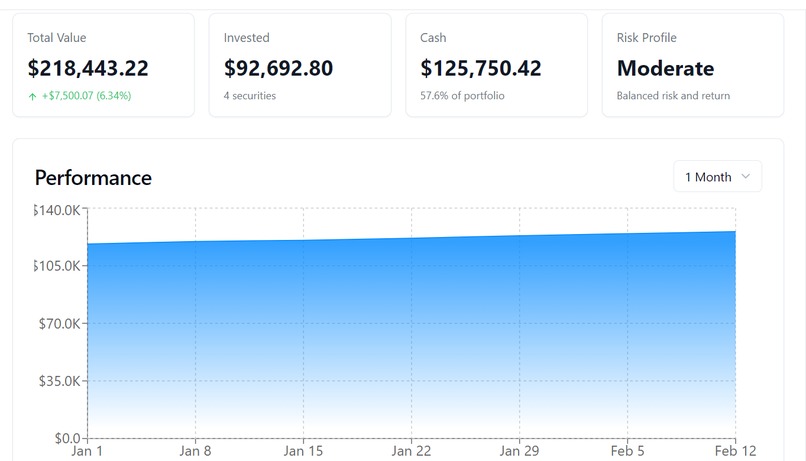
Task: Click the Moderate risk level text
Action: point(665,68)
